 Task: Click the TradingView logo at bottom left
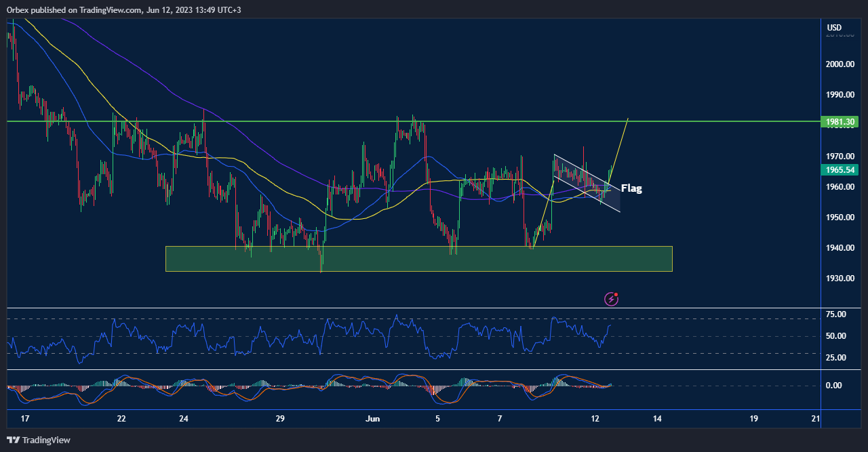39,440
